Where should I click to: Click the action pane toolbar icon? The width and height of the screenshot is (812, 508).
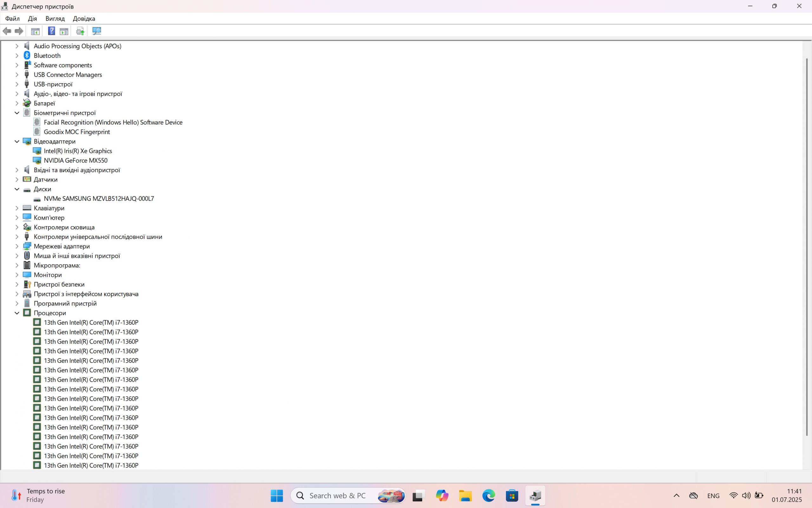click(64, 31)
